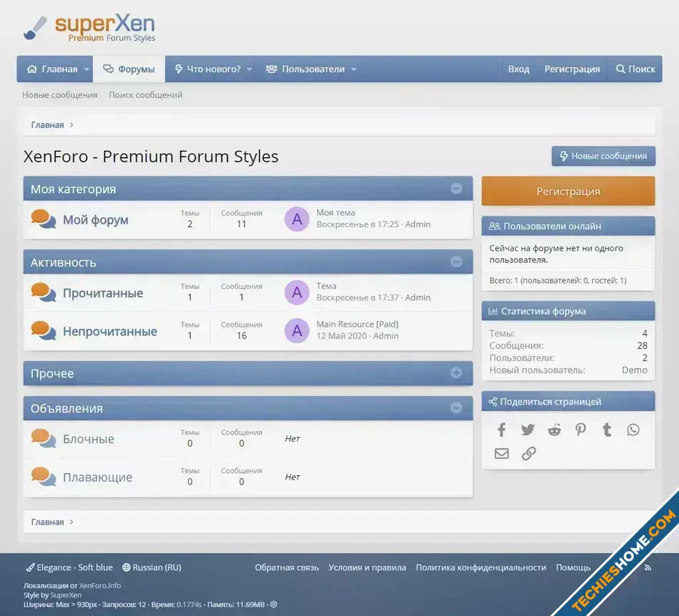This screenshot has height=616, width=679.
Task: Open Новые сообщения sub-navigation link
Action: 60,95
